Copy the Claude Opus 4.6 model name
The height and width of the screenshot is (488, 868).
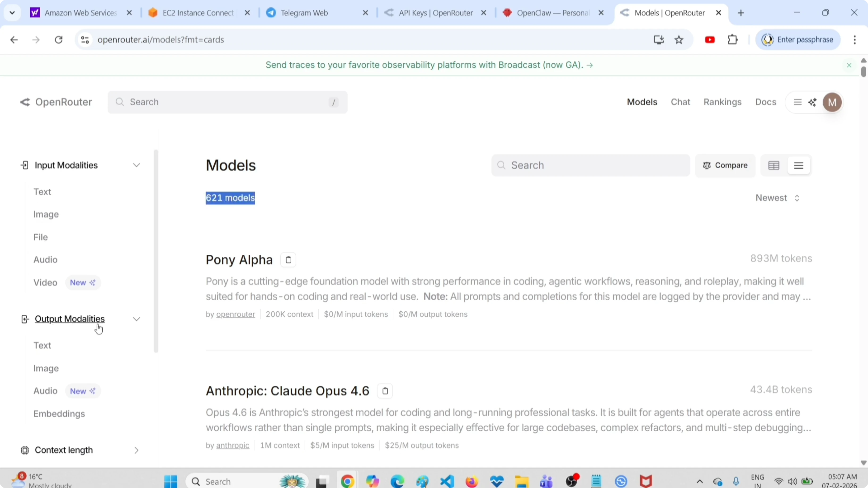385,391
